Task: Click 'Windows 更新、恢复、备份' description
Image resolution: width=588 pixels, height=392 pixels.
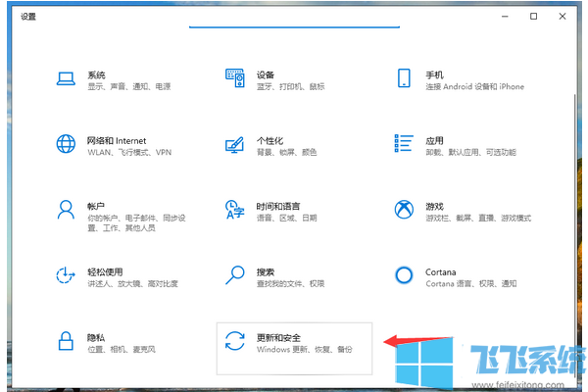Action: click(x=305, y=349)
